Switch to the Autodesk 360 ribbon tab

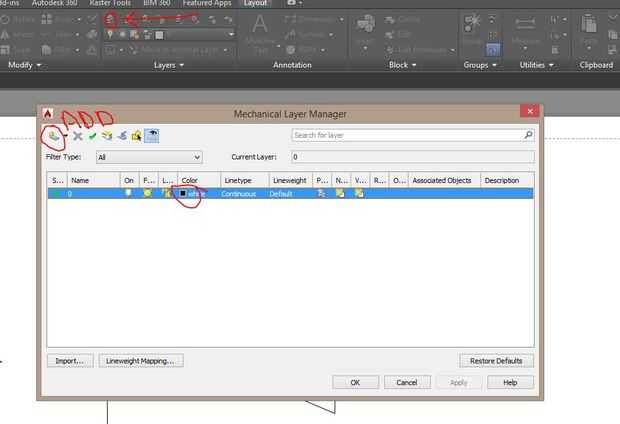tap(55, 3)
